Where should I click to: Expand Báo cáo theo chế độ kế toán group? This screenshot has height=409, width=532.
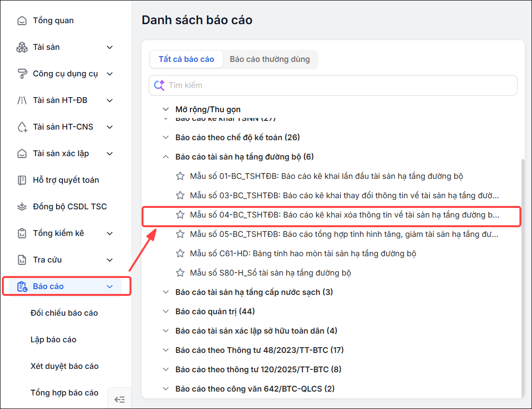166,137
